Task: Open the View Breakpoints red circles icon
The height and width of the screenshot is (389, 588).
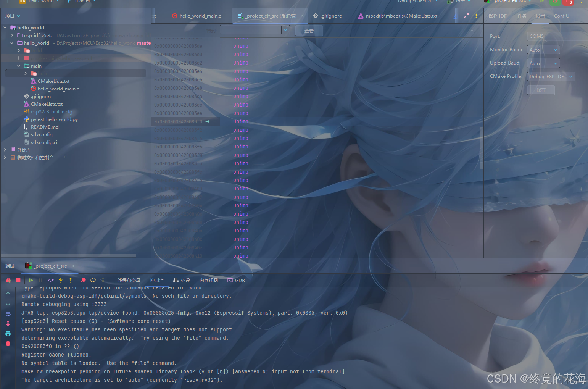Action: (83, 280)
